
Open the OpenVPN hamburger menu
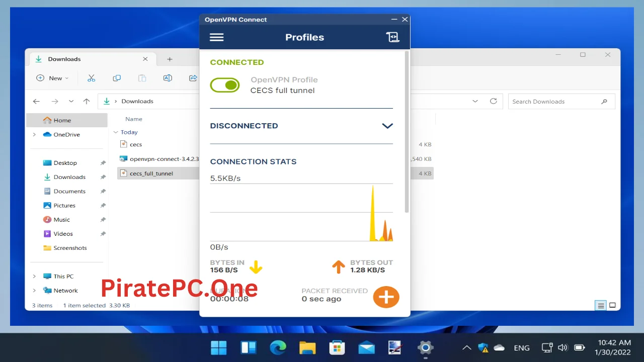click(216, 37)
